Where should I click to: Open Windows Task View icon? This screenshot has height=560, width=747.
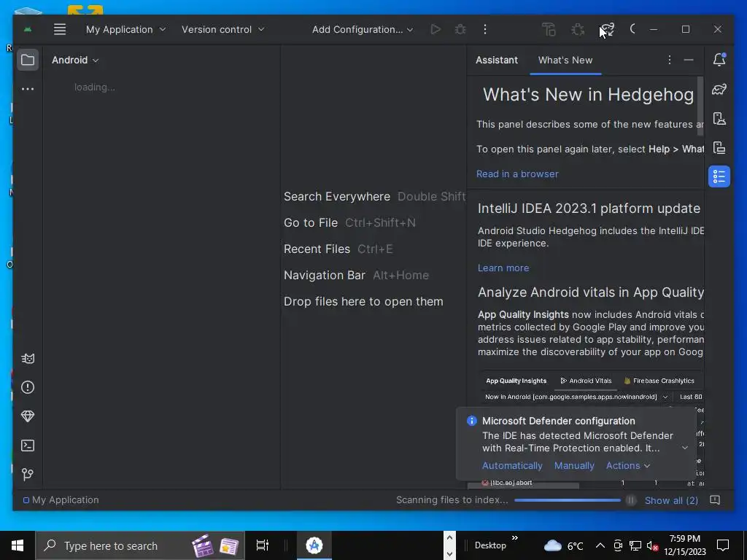point(262,545)
